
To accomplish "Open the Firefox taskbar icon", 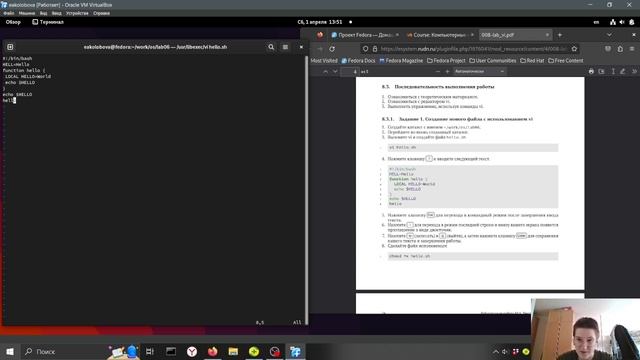I will (213, 351).
